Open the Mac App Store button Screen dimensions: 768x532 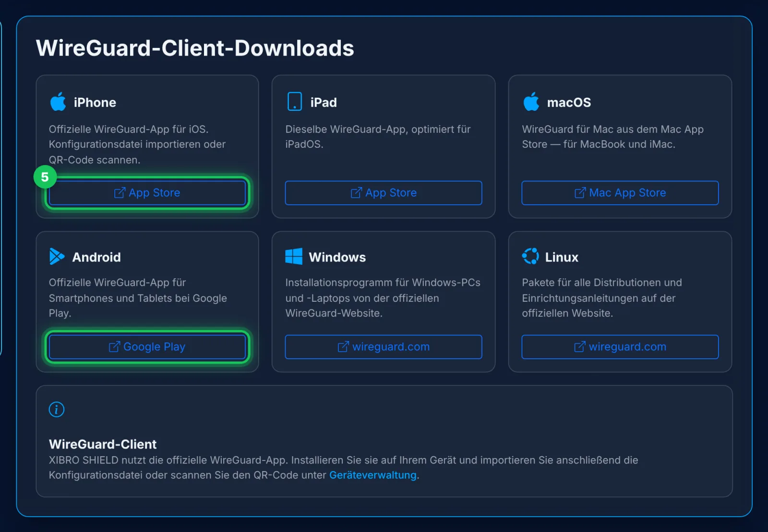click(x=620, y=193)
